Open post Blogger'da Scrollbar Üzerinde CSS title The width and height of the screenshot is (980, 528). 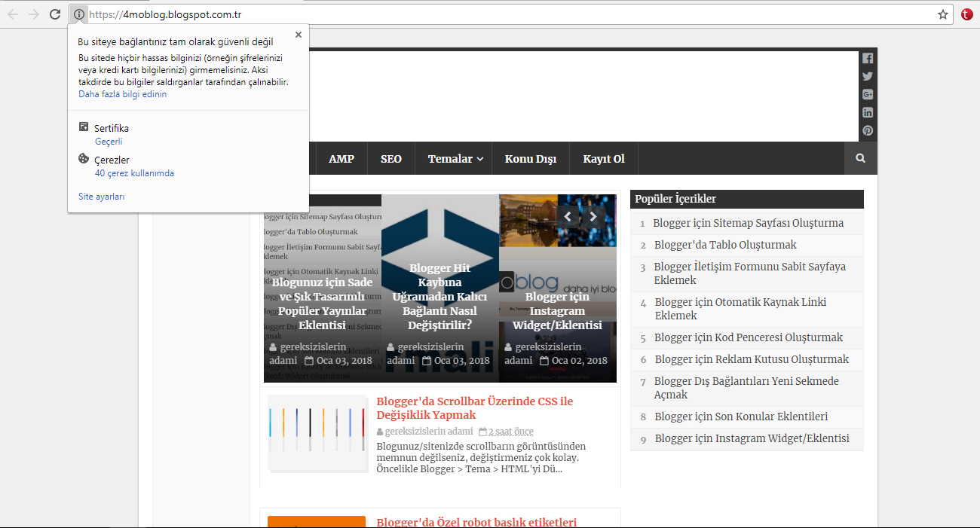(x=475, y=408)
